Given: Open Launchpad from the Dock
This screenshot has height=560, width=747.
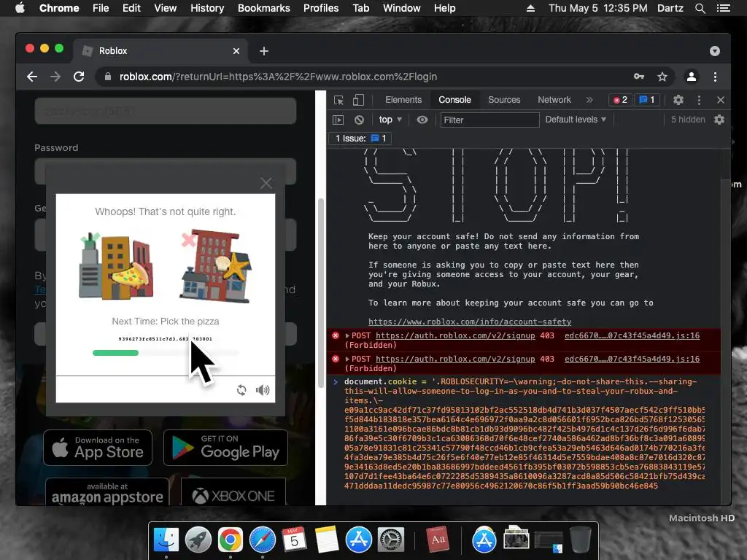Looking at the screenshot, I should click(198, 540).
